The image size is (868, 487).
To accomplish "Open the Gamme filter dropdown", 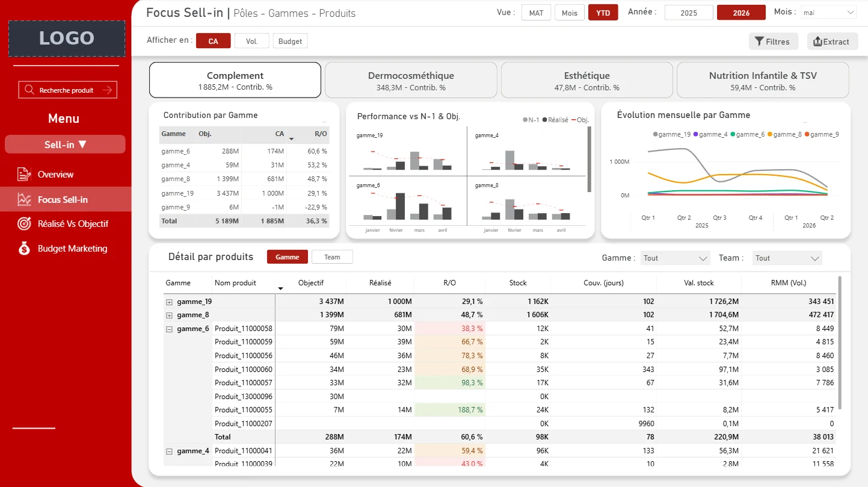I will [x=676, y=258].
